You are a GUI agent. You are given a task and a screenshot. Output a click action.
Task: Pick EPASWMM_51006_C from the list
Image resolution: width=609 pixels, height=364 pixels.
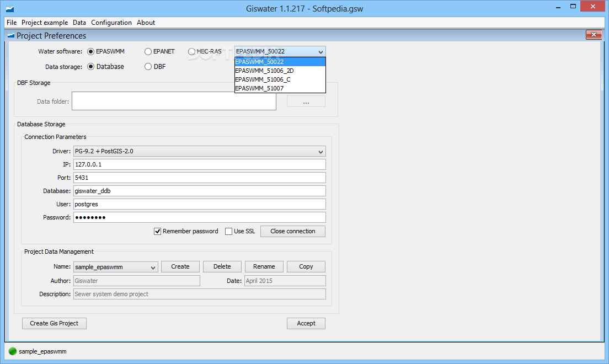[280, 79]
